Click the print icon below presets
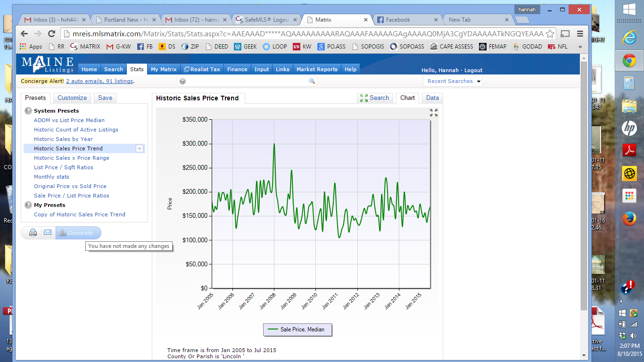Viewport: 644px width, 362px height. [x=33, y=233]
